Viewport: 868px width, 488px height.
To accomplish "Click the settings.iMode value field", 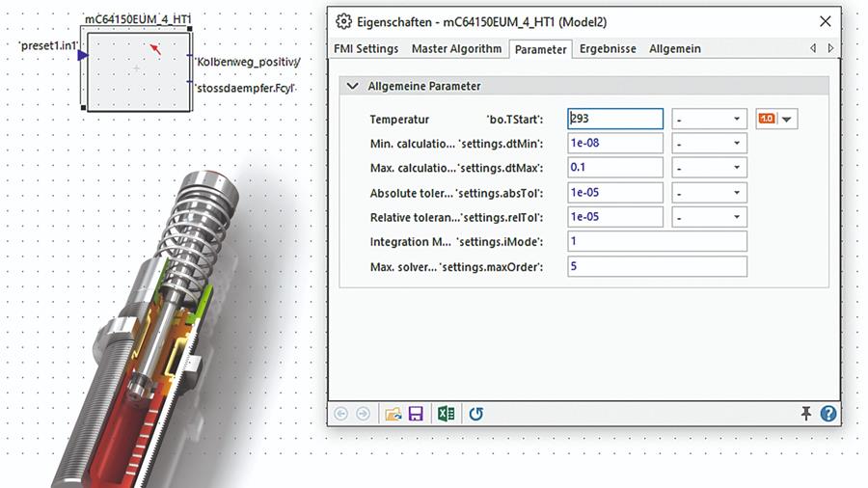I will click(x=657, y=242).
